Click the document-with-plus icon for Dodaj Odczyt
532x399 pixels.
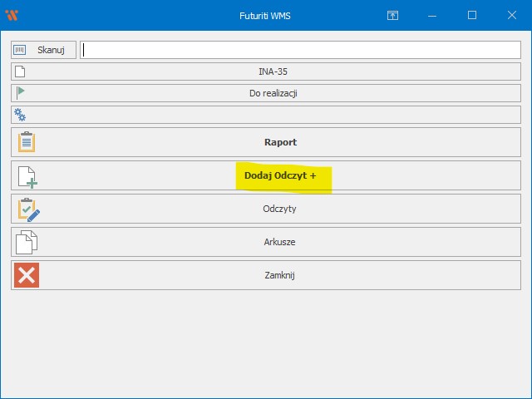27,175
